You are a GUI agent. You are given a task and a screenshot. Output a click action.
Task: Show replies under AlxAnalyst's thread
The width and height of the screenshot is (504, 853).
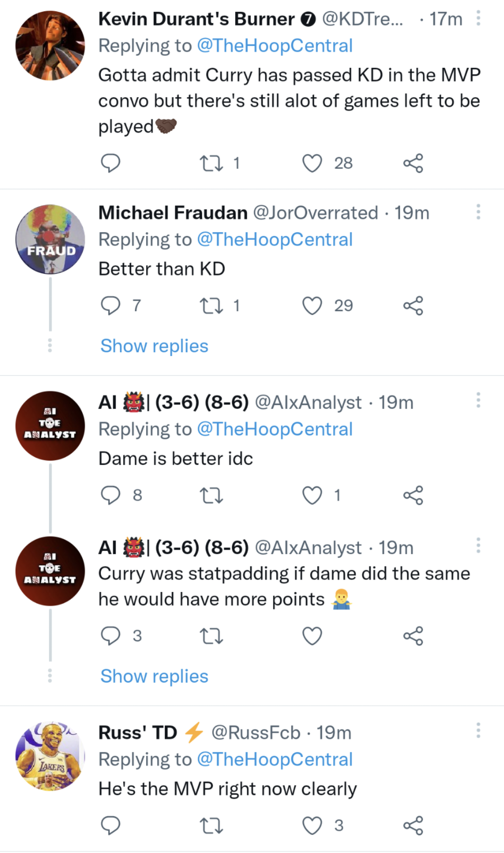pos(154,676)
